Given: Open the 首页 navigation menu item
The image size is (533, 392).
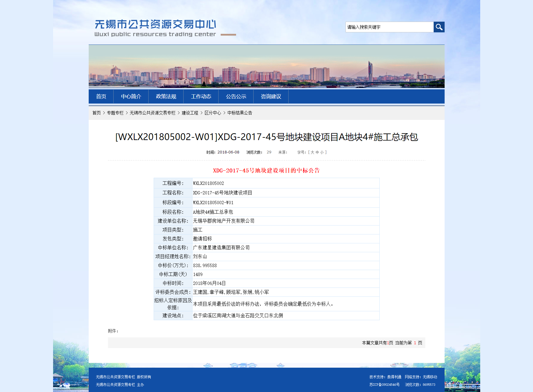Looking at the screenshot, I should coord(101,96).
